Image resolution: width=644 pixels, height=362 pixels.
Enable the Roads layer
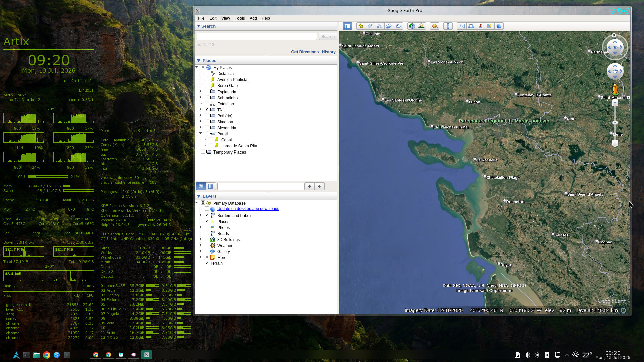[x=207, y=233]
